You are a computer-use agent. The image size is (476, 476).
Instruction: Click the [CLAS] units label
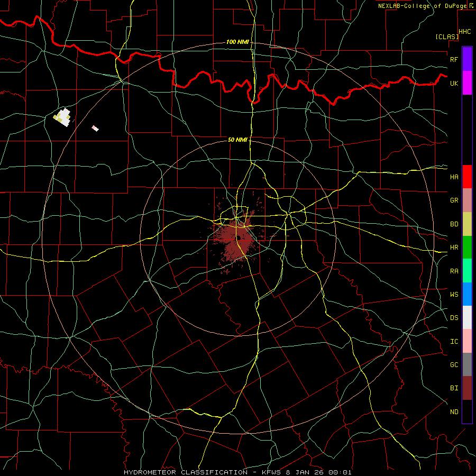[x=447, y=37]
